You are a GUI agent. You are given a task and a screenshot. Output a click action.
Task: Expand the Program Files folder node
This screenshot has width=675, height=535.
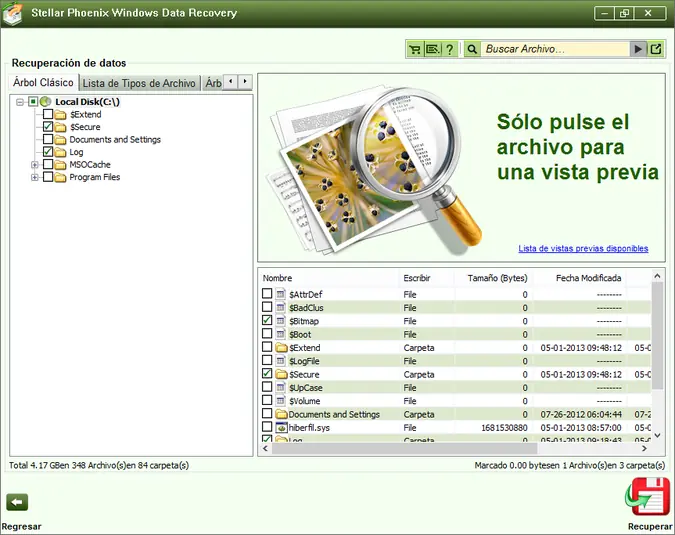click(x=35, y=177)
